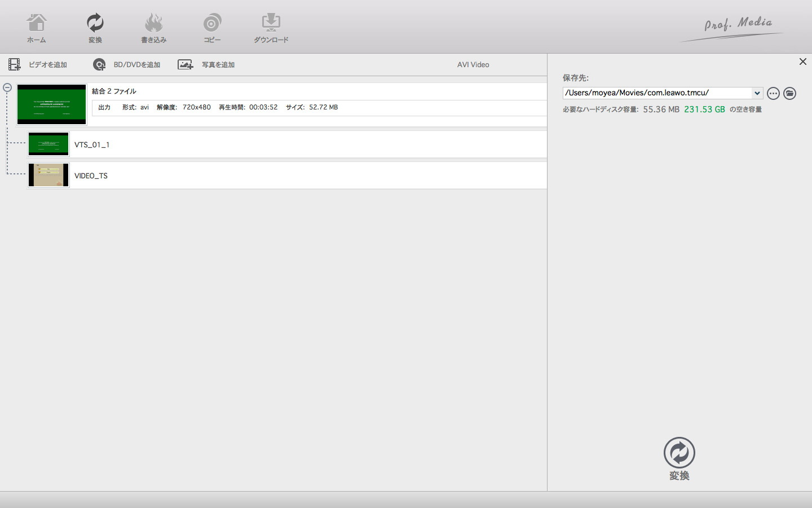
Task: Collapse the merged file group tree
Action: tap(7, 87)
